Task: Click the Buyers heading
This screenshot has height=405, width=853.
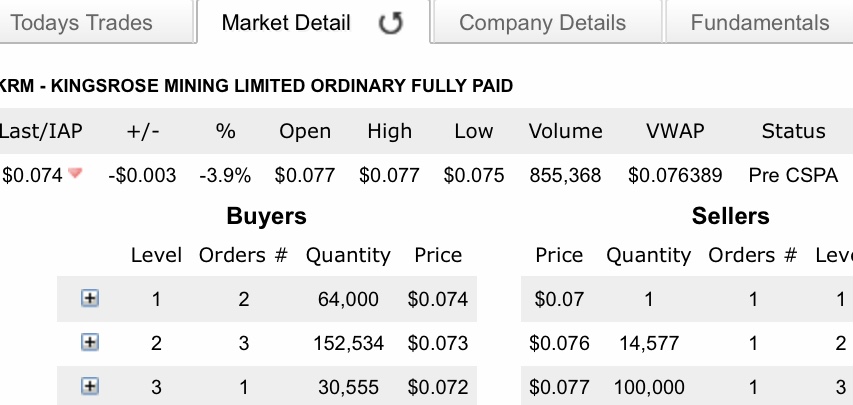Action: pos(267,216)
